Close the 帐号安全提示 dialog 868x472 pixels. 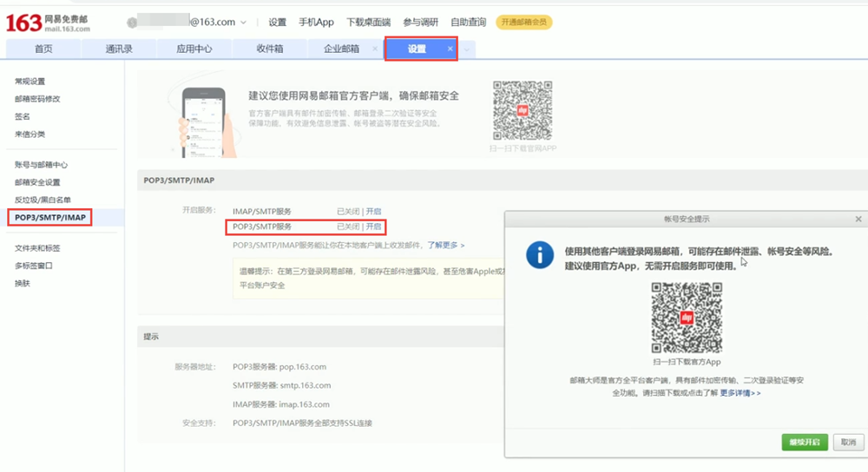click(x=858, y=220)
